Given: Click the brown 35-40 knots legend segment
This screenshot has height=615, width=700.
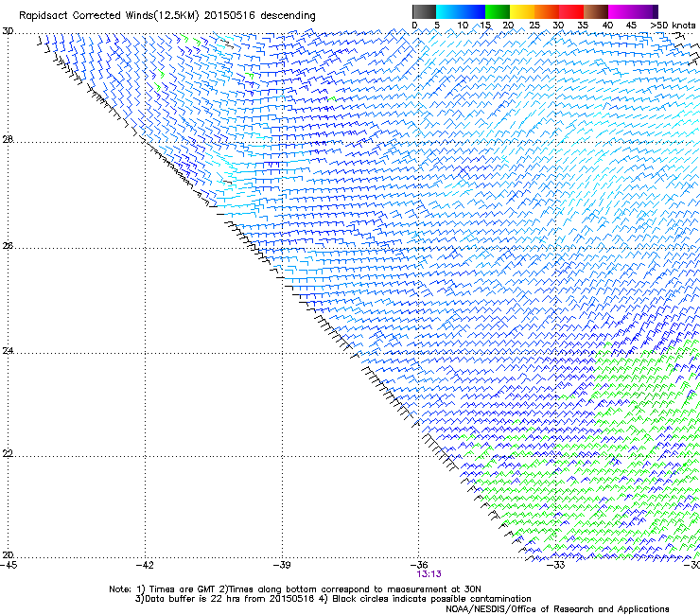Looking at the screenshot, I should 596,11.
